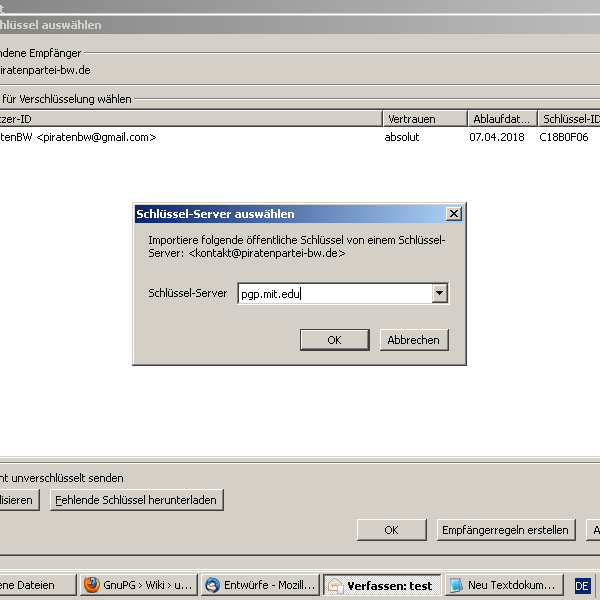The width and height of the screenshot is (600, 600).
Task: Sort by Ablaufdatum column header
Action: (x=501, y=119)
